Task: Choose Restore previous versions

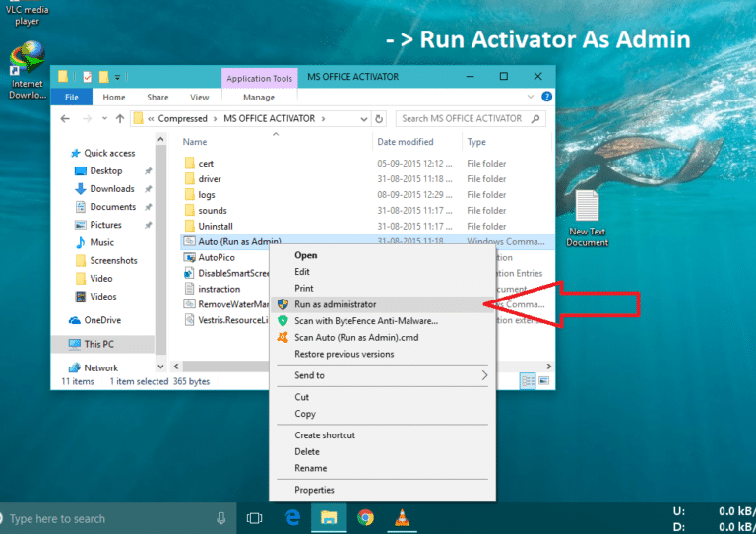Action: pos(382,354)
